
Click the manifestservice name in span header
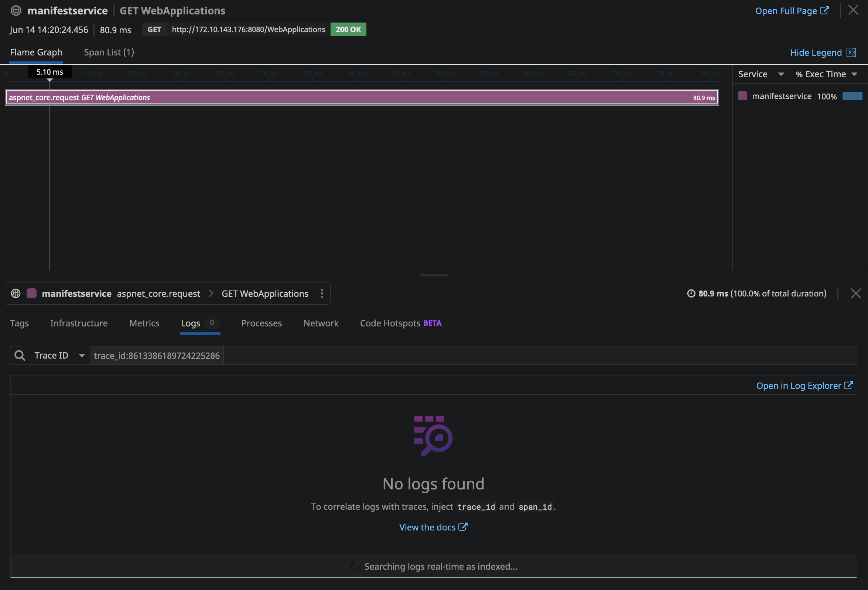[76, 294]
